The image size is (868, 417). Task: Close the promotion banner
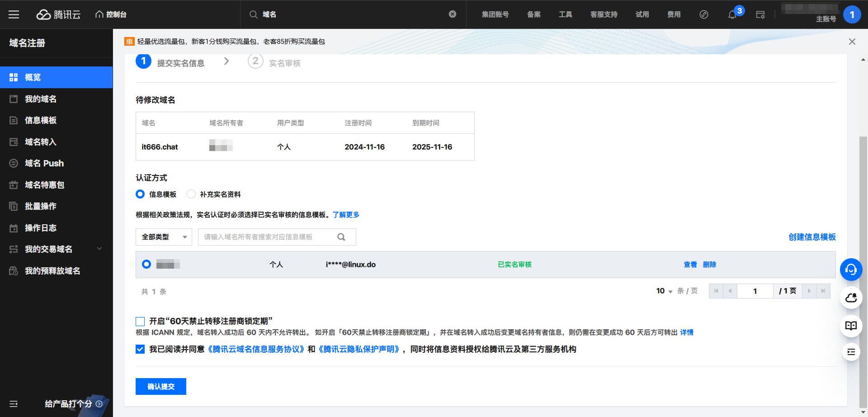pyautogui.click(x=852, y=42)
